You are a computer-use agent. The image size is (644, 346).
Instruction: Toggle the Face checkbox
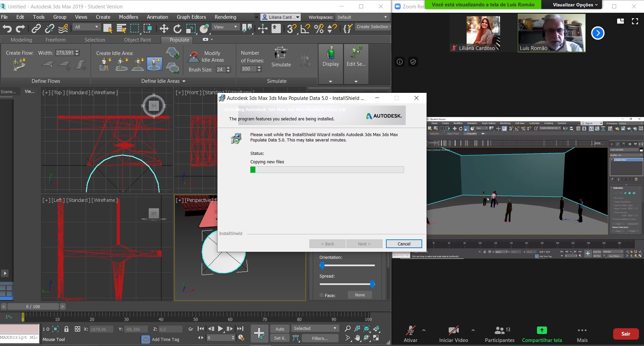tap(321, 295)
